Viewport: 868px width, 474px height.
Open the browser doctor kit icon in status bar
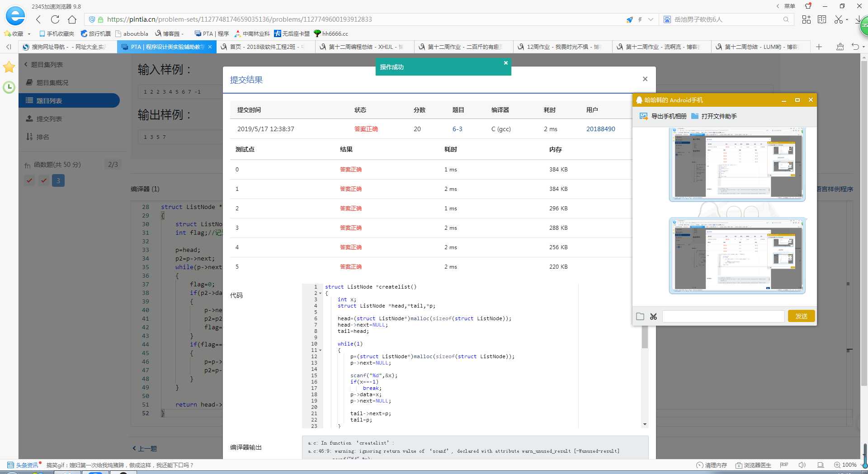pos(739,465)
